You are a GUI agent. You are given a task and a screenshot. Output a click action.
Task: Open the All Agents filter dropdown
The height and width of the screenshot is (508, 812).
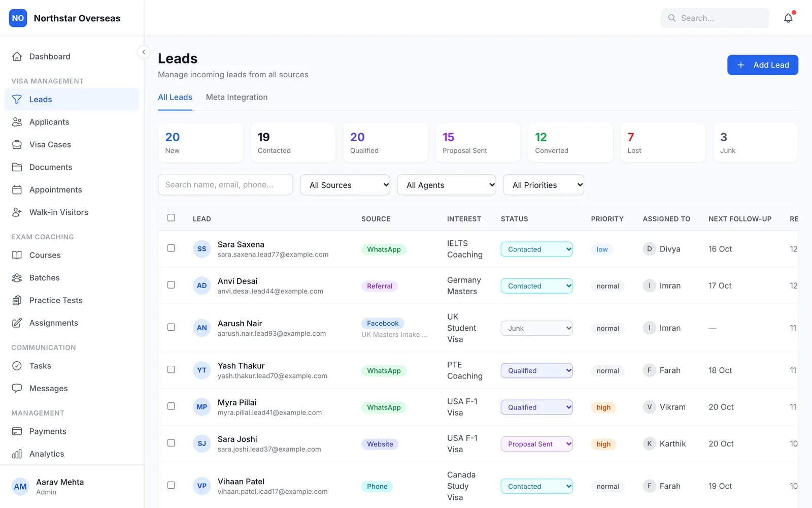pyautogui.click(x=447, y=185)
